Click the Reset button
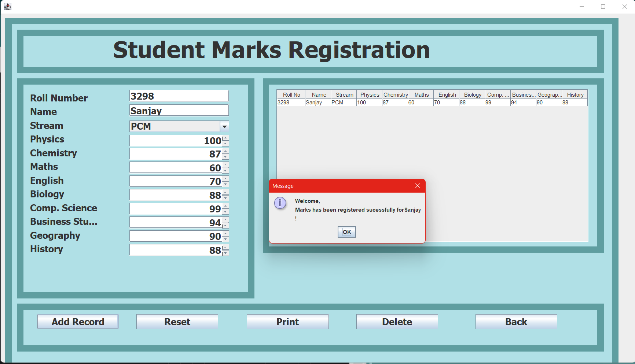 tap(177, 322)
